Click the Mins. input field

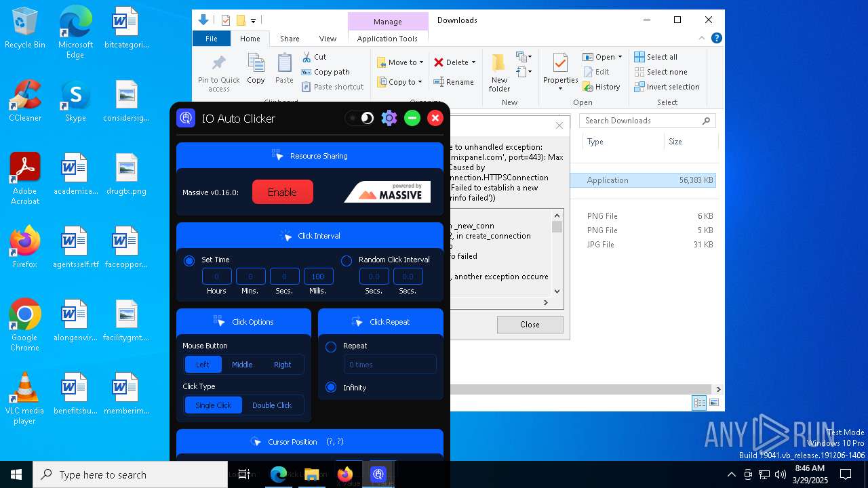[250, 276]
